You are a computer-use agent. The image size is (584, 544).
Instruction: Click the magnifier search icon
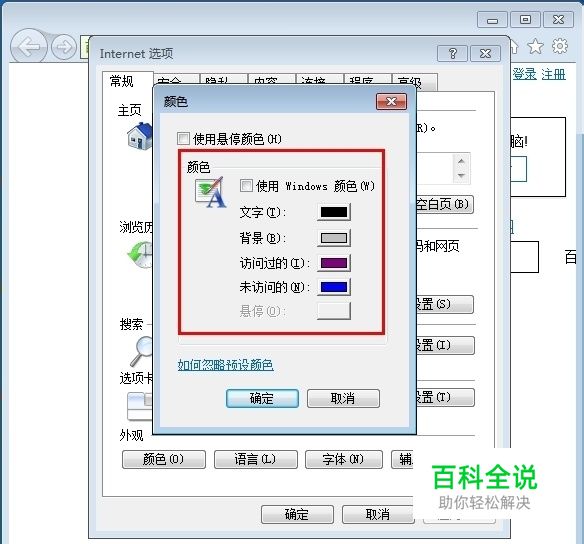tap(142, 351)
